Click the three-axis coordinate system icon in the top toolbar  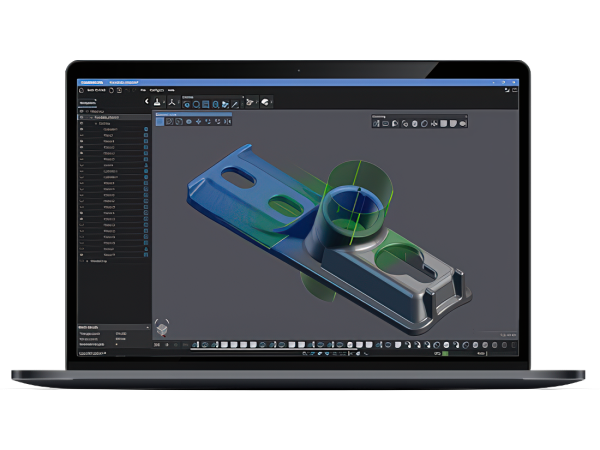click(172, 102)
